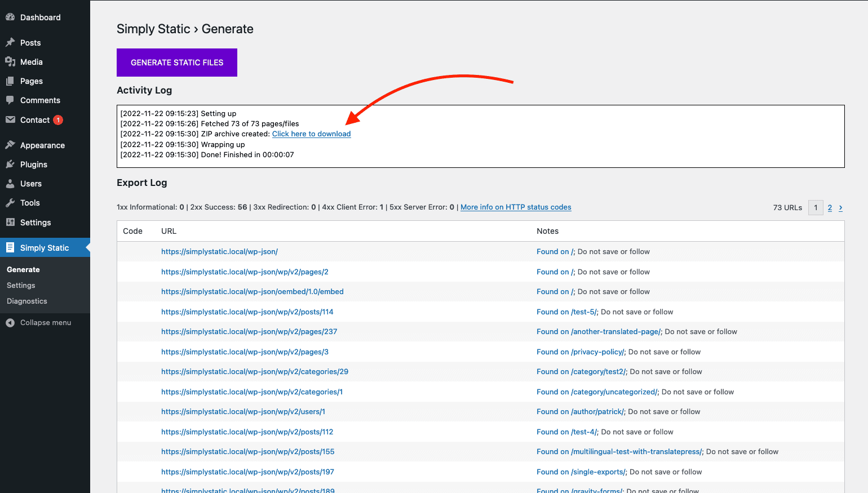
Task: Open the wp/v2/posts/197 URL link
Action: (247, 472)
